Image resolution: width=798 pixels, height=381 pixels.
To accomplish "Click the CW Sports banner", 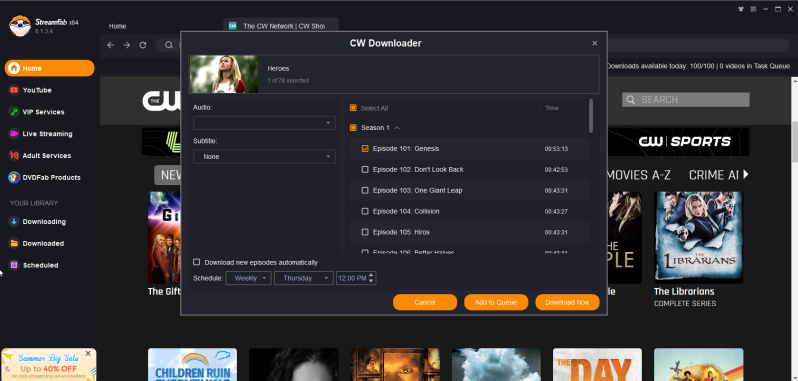I will [678, 141].
